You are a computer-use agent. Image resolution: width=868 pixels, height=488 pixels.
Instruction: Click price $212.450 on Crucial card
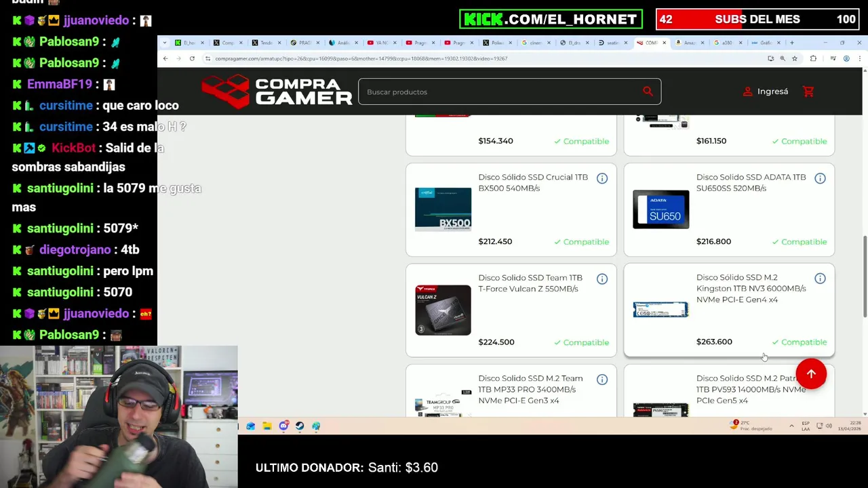(495, 241)
